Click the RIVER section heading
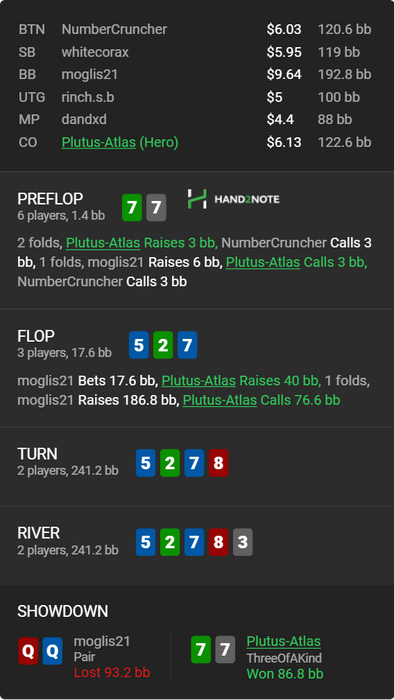Image resolution: width=394 pixels, height=700 pixels. [x=38, y=533]
